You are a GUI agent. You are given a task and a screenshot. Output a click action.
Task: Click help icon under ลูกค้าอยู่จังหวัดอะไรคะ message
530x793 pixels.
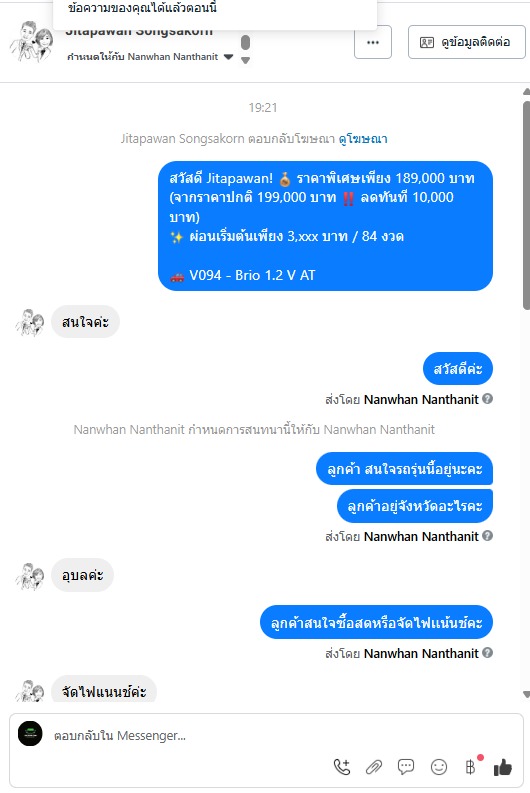pos(487,536)
